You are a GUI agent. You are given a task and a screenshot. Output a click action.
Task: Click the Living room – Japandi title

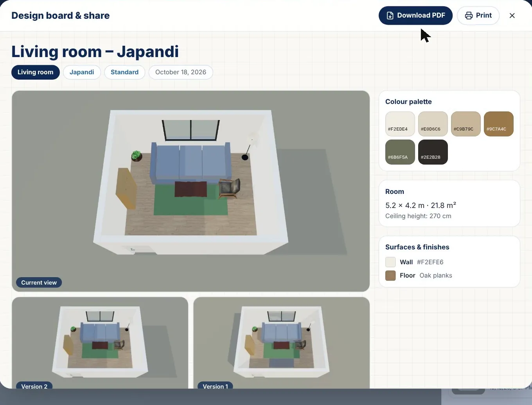[95, 52]
